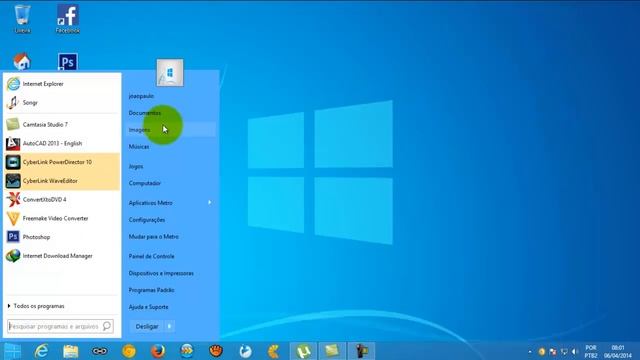Image resolution: width=640 pixels, height=360 pixels.
Task: Launch Firefox from the taskbar
Action: click(x=158, y=351)
